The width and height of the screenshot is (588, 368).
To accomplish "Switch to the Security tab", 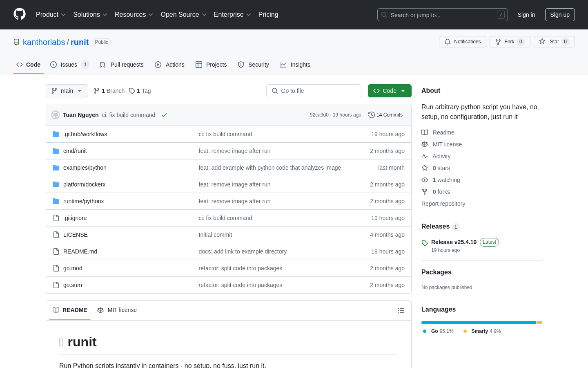I will [x=253, y=65].
